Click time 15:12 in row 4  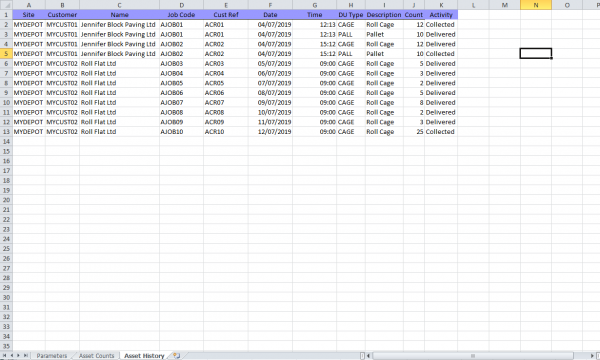click(315, 44)
